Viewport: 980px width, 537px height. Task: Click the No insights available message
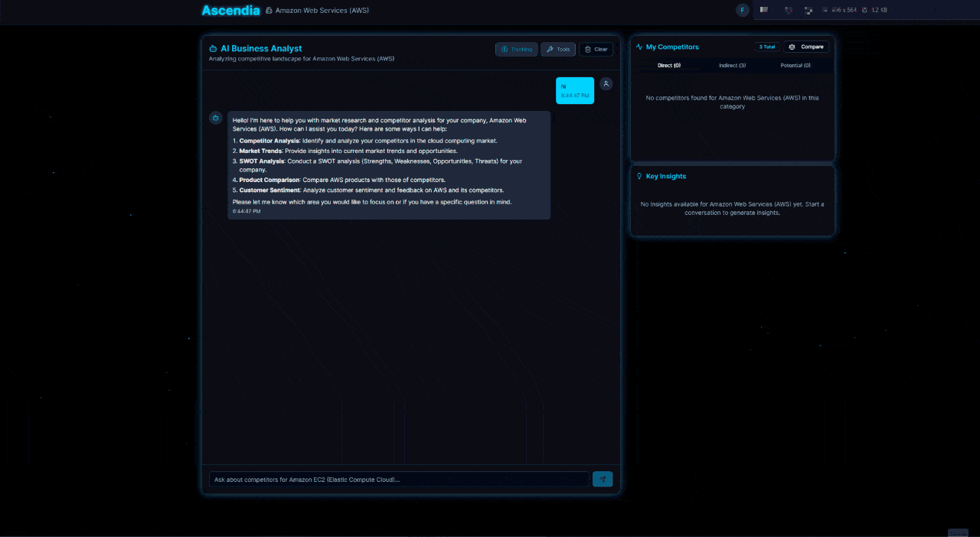(732, 208)
